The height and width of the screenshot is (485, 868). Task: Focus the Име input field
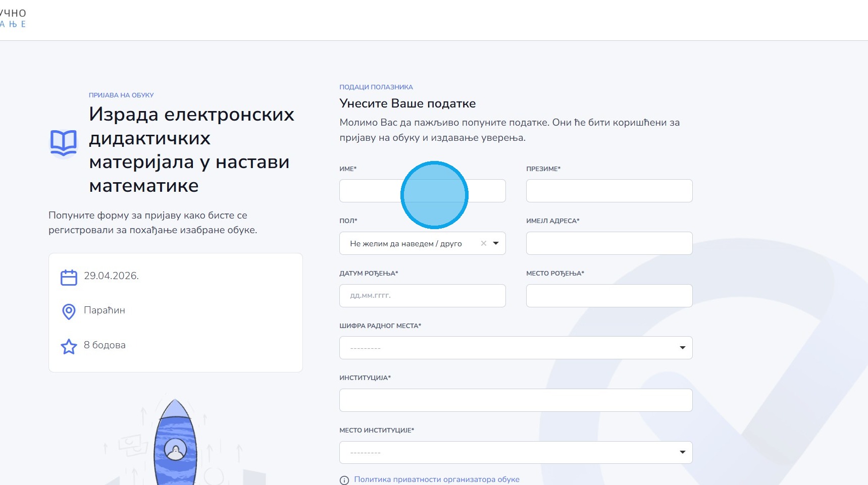423,191
